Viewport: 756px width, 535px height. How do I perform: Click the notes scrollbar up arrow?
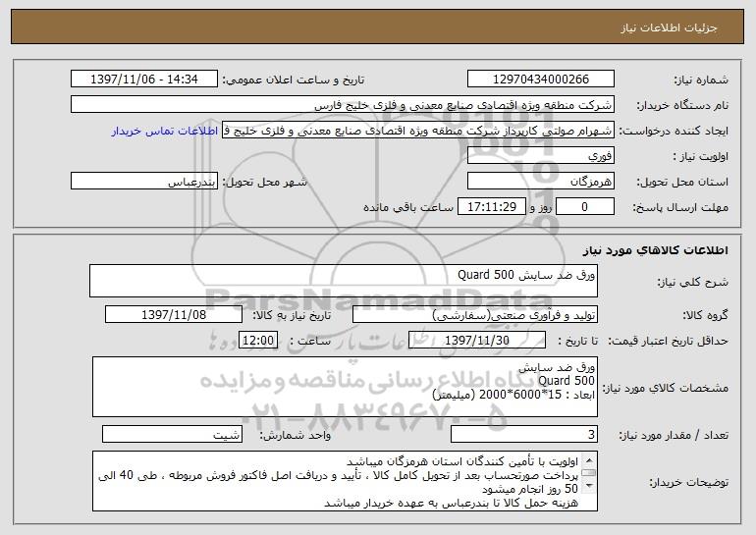(x=589, y=458)
